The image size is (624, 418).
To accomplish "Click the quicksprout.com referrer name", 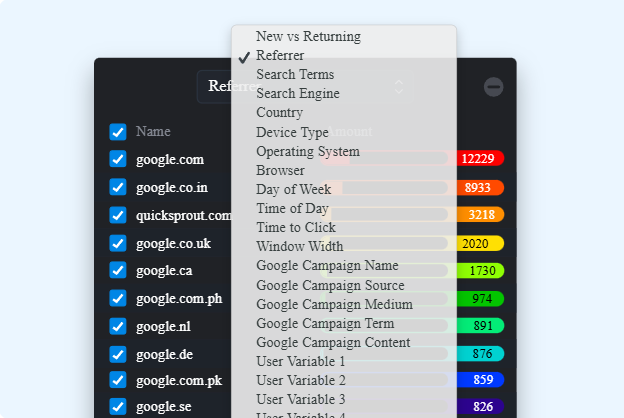I will [x=183, y=216].
